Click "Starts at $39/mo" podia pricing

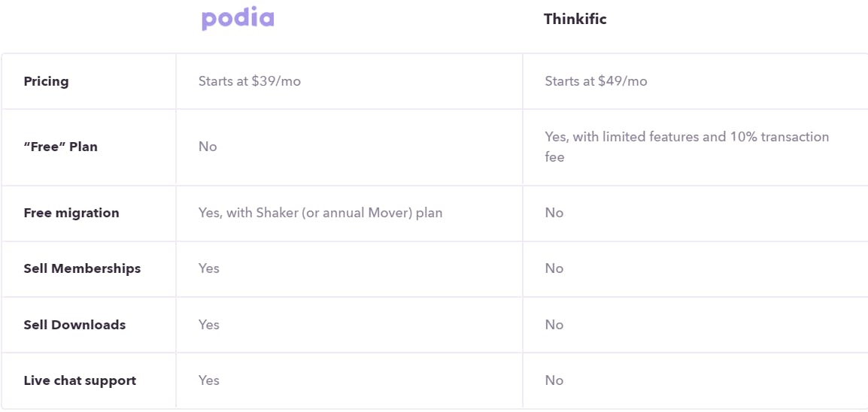250,81
